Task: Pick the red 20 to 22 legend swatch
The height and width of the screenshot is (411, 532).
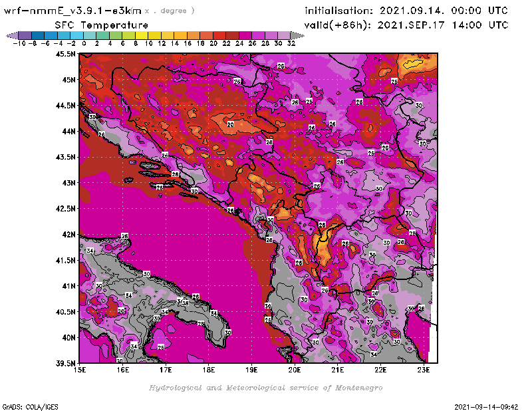Action: pyautogui.click(x=219, y=35)
